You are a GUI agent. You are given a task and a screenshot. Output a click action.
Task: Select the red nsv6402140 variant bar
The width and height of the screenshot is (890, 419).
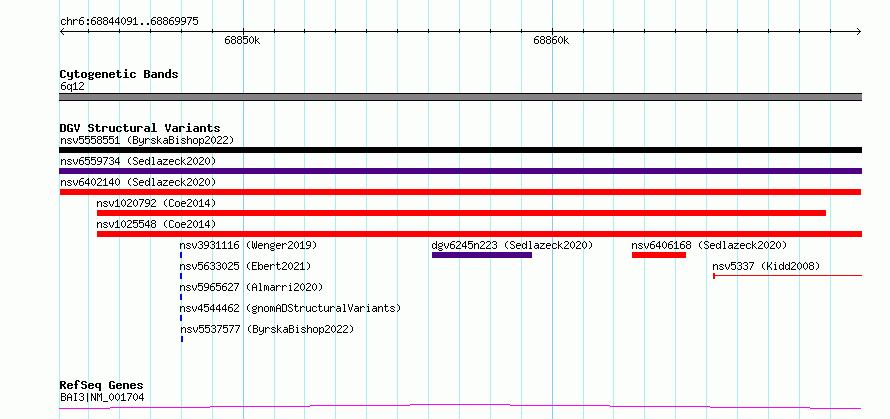460,192
